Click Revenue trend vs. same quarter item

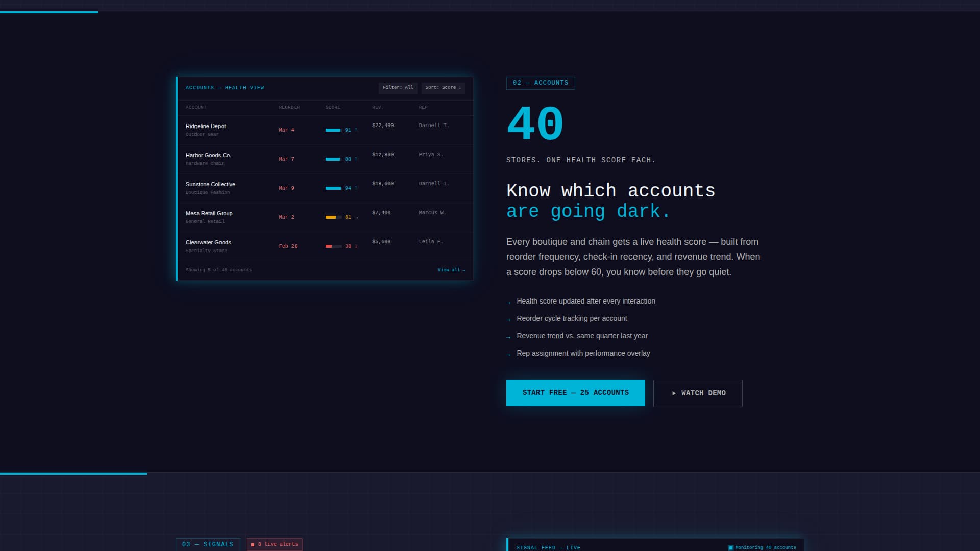point(582,336)
